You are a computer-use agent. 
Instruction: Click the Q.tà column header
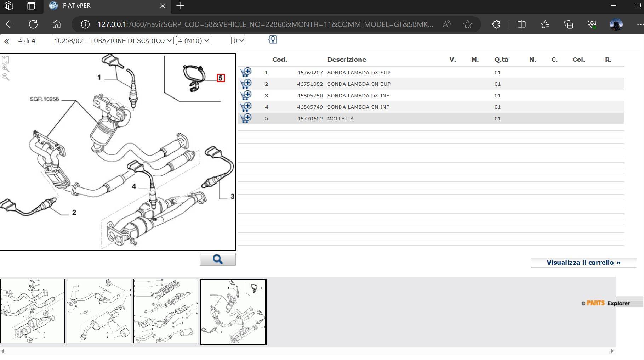(x=501, y=60)
